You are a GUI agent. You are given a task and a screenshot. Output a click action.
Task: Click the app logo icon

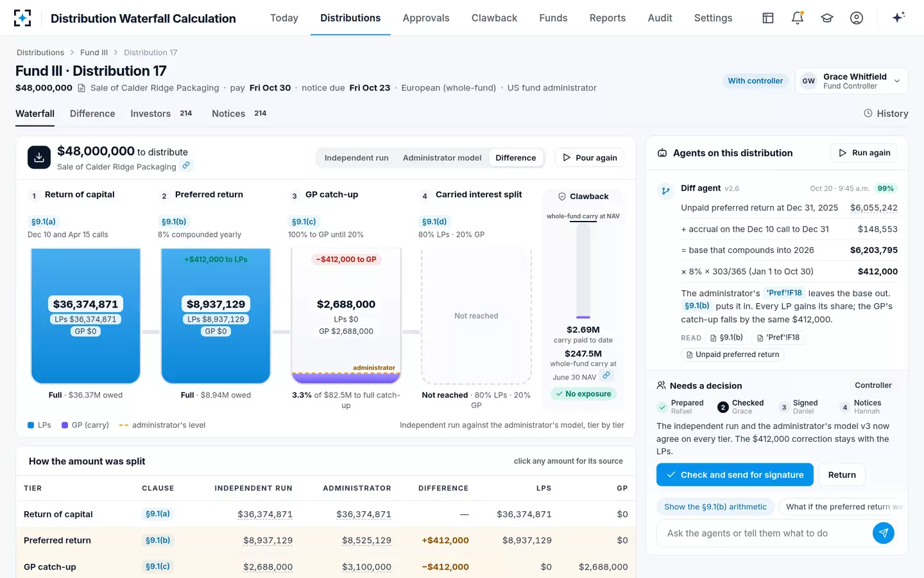[x=22, y=18]
